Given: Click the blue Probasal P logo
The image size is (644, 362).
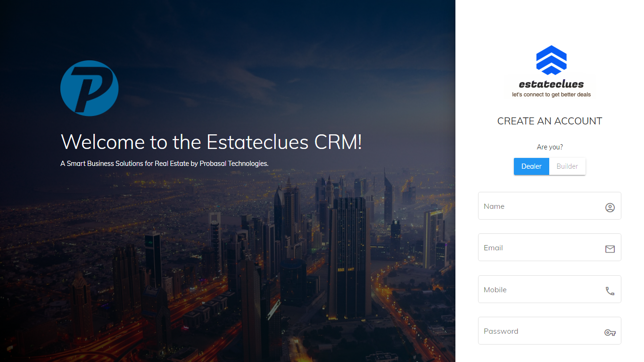Looking at the screenshot, I should pyautogui.click(x=89, y=88).
